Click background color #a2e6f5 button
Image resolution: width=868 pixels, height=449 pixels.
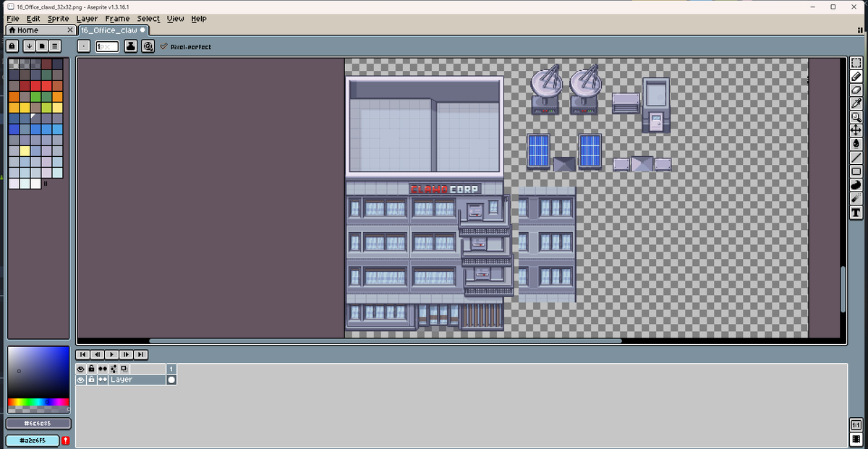(33, 440)
